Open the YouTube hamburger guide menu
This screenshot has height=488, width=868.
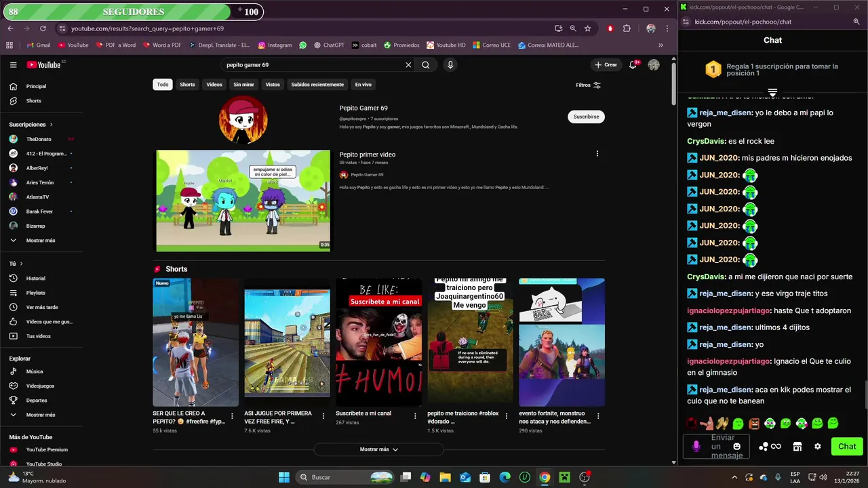[13, 64]
